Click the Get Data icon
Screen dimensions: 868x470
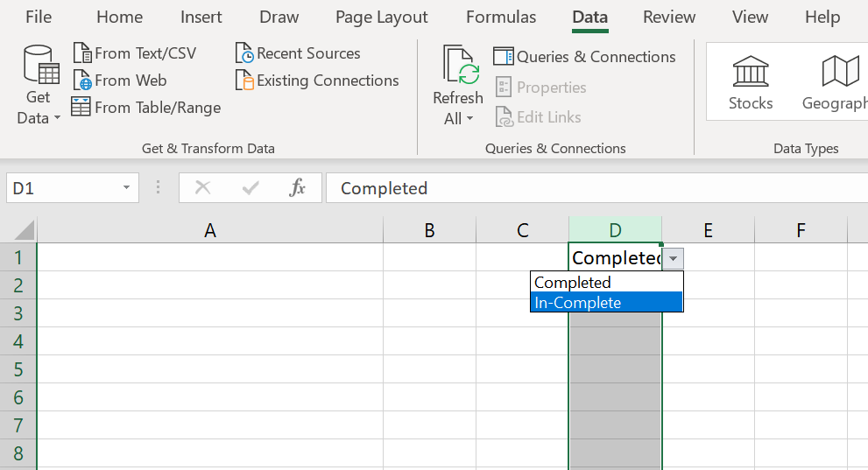click(x=39, y=66)
